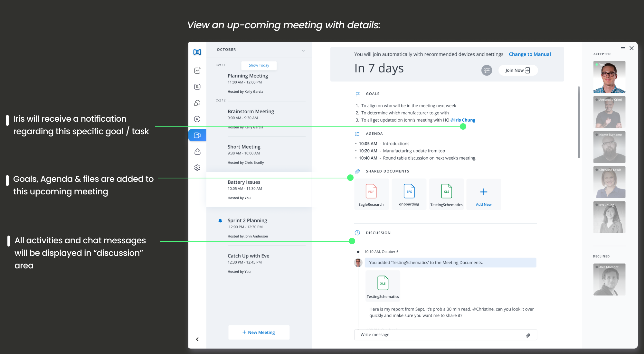Expand the October month dropdown
This screenshot has width=644, height=354.
coord(303,51)
